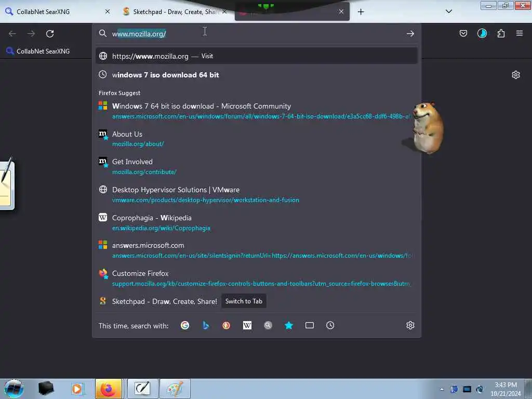Visit https://www.mozilla.org suggestion
532x399 pixels.
point(257,56)
